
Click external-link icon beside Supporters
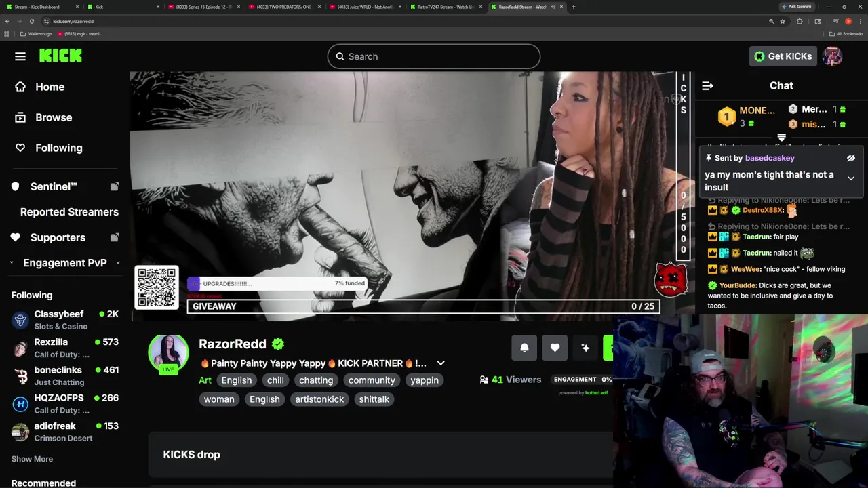point(115,237)
